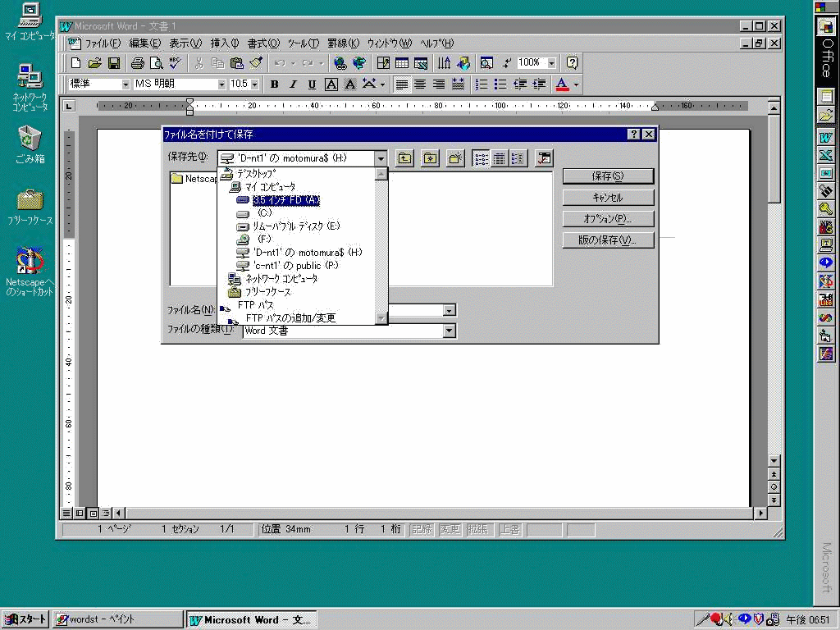Click the Insert Hyperlink globe icon
The height and width of the screenshot is (630, 840).
(340, 63)
